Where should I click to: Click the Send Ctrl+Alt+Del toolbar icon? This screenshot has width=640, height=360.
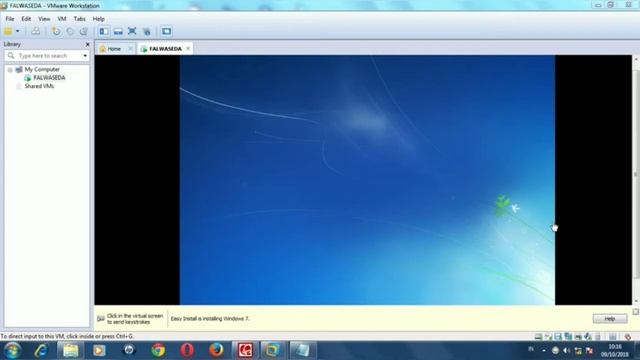(x=36, y=31)
